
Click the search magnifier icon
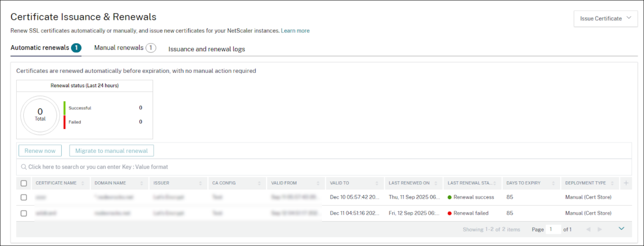point(24,167)
